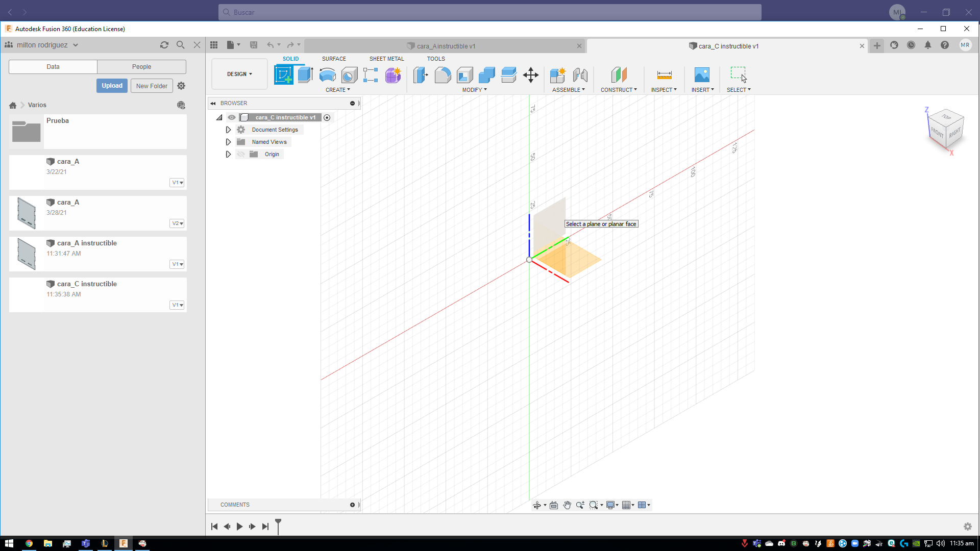Click the timeline marker handle
Screen dimensions: 980x551
pos(278,526)
